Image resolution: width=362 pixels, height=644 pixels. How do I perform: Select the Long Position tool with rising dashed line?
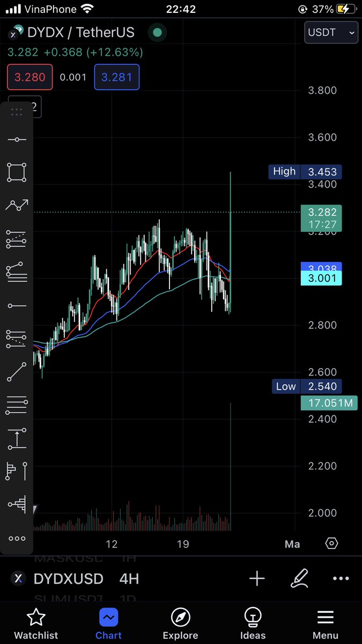pos(17,239)
